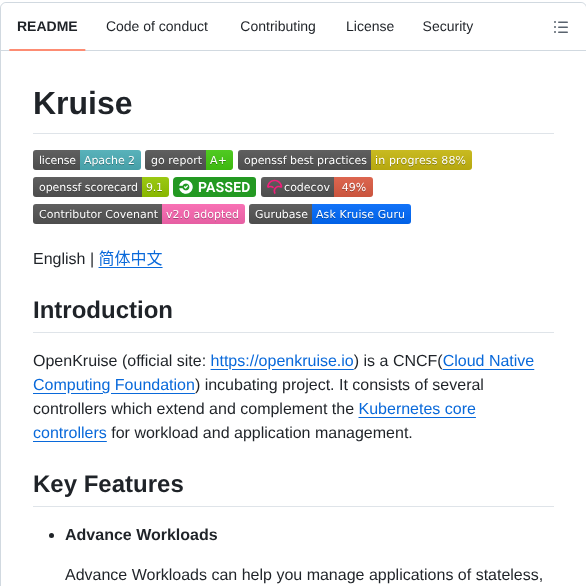
Task: Open the Gurubase Ask Kruise Guru badge
Action: pyautogui.click(x=330, y=214)
